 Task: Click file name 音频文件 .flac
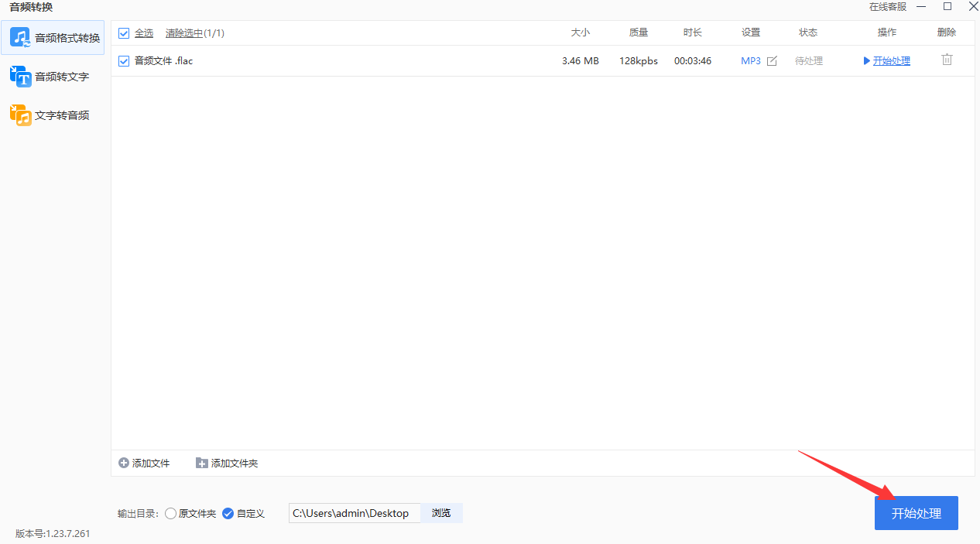(x=164, y=60)
